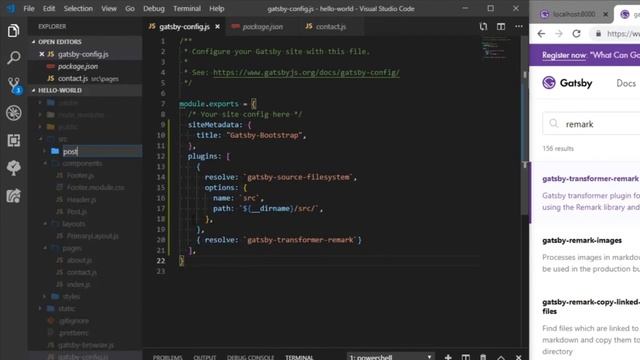Open the Edit menu

(49, 8)
